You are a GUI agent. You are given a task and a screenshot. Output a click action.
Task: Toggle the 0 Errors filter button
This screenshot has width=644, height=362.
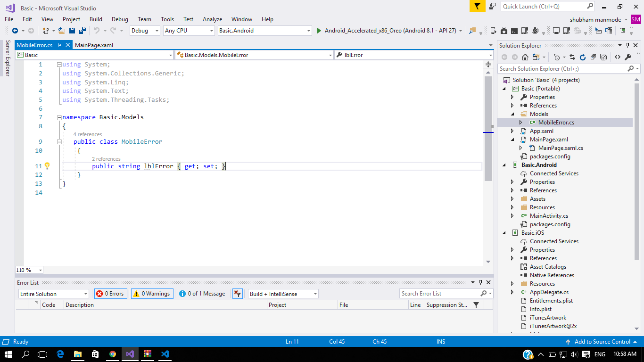pyautogui.click(x=110, y=293)
